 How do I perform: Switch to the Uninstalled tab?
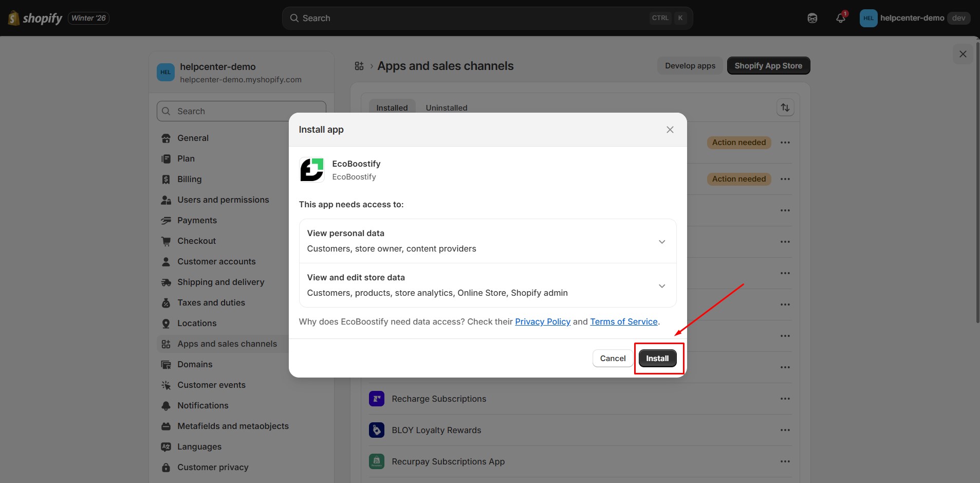click(446, 108)
